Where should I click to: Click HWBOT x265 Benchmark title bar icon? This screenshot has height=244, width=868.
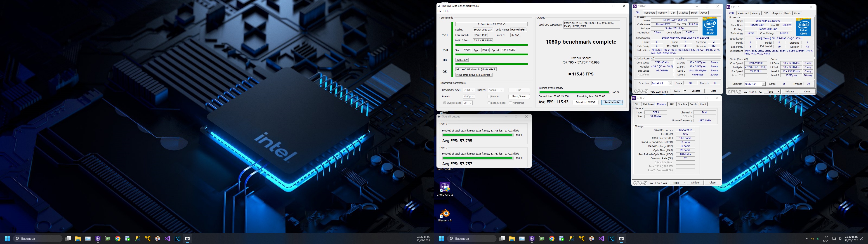(x=439, y=6)
